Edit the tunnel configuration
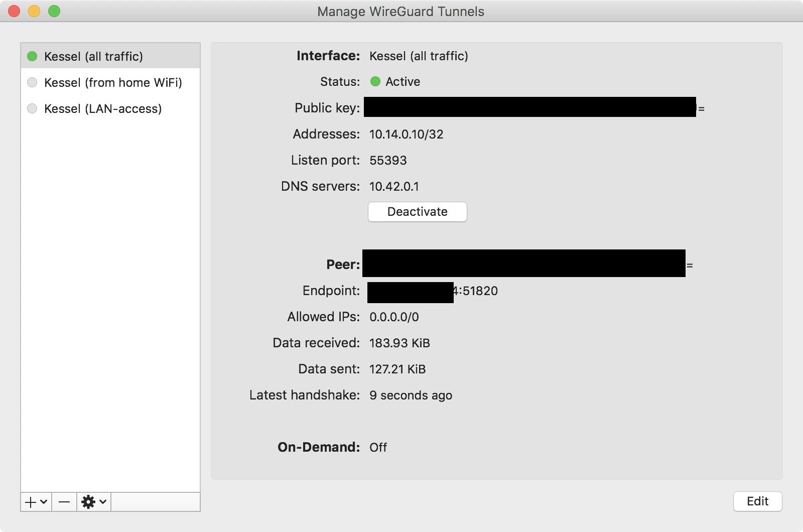803x532 pixels. click(x=757, y=501)
